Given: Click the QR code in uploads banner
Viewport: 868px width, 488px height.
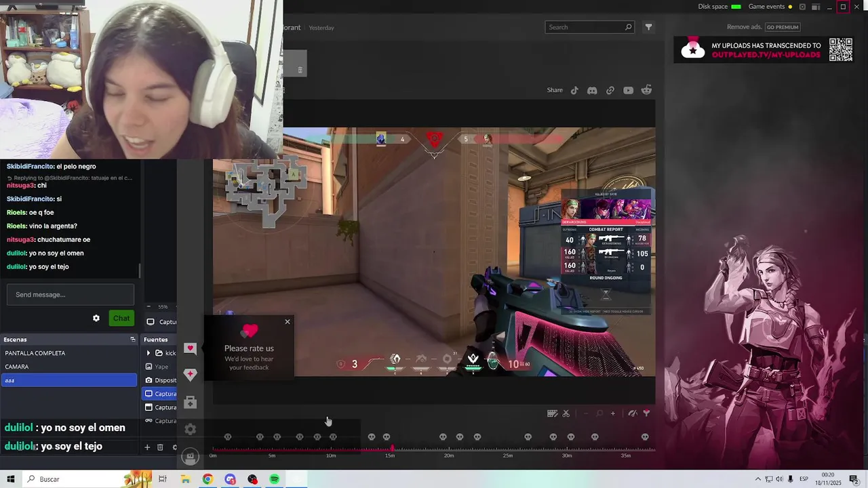Looking at the screenshot, I should [x=841, y=49].
